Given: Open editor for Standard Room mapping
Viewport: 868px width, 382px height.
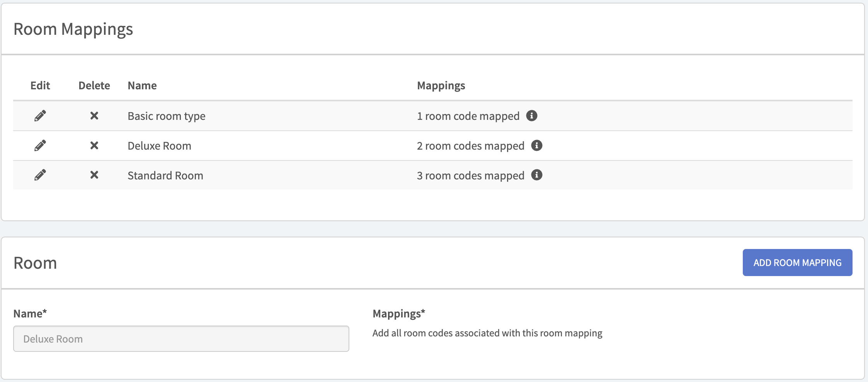Looking at the screenshot, I should (x=40, y=175).
